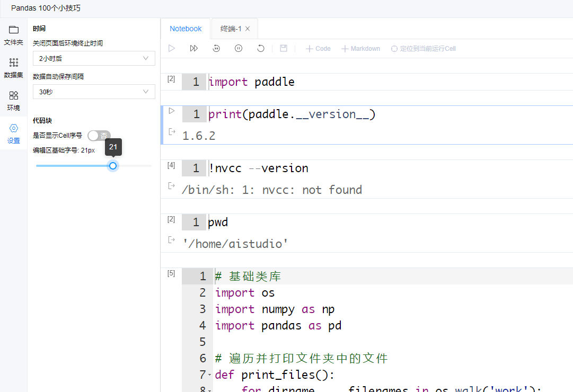Toggle the show Cell number switch
The image size is (573, 392).
tap(99, 136)
